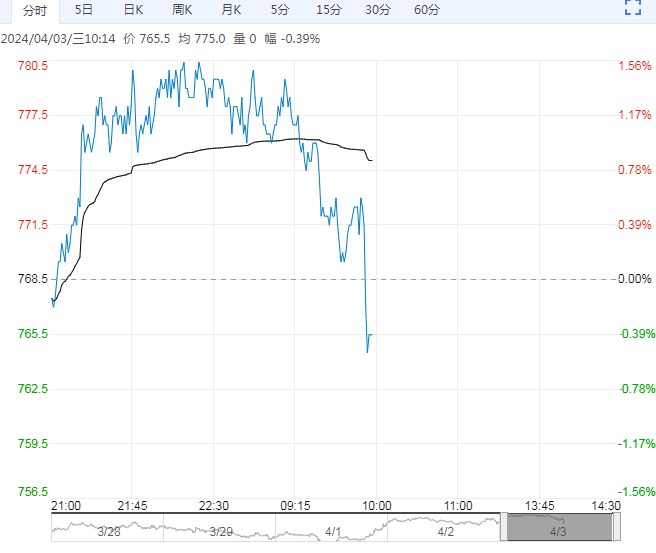Click the selected 4/3 range window
Screen dimensions: 656x553
[x=560, y=527]
